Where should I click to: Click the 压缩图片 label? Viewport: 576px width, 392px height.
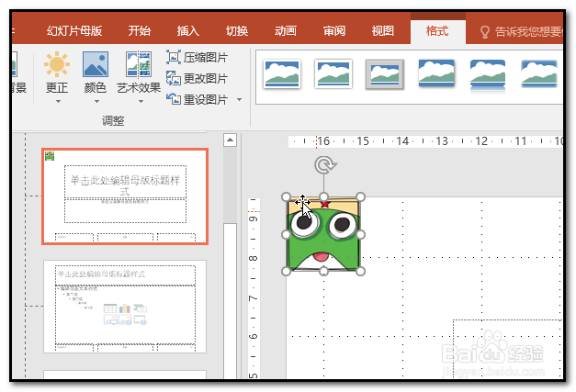(206, 58)
